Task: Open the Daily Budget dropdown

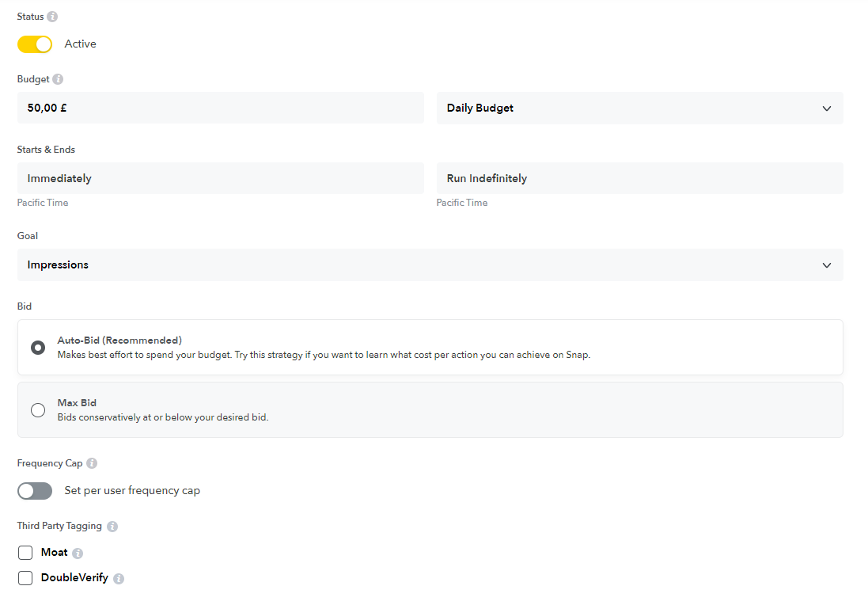Action: [x=639, y=108]
